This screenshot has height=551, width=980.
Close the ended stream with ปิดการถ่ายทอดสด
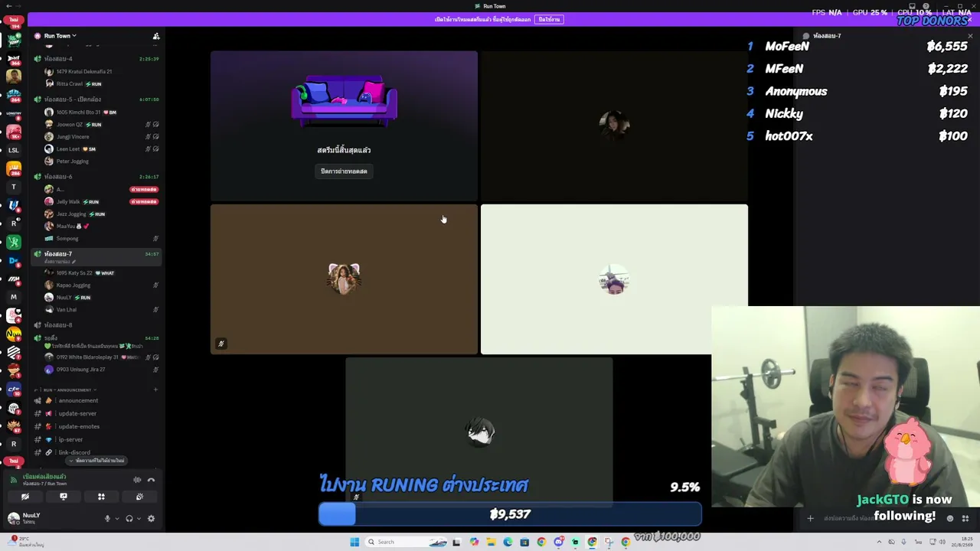[x=344, y=171]
